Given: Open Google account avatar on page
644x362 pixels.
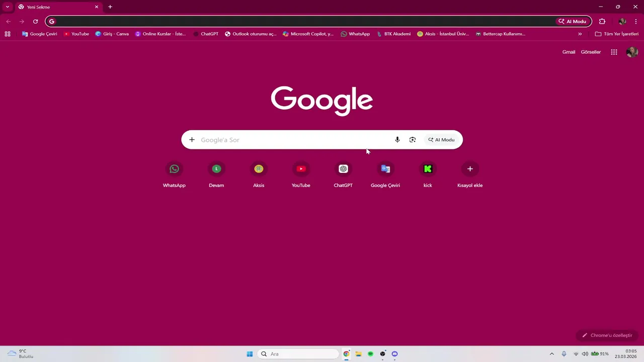Looking at the screenshot, I should (x=632, y=52).
